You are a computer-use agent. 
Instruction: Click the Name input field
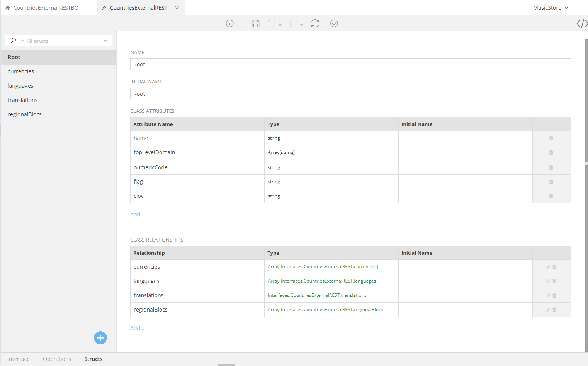tap(350, 65)
